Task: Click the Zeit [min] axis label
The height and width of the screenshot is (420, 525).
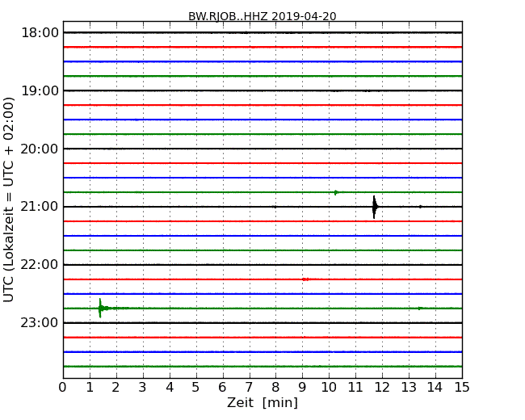Action: pos(262,402)
